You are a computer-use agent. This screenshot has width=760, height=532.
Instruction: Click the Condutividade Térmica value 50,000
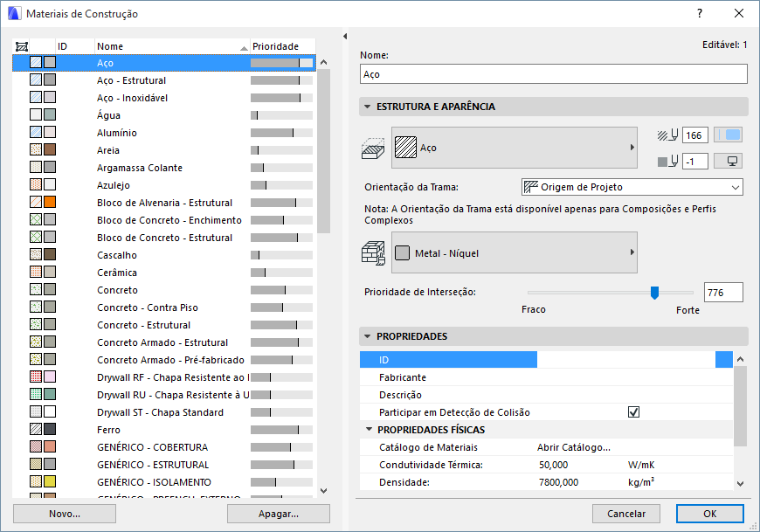pos(553,465)
